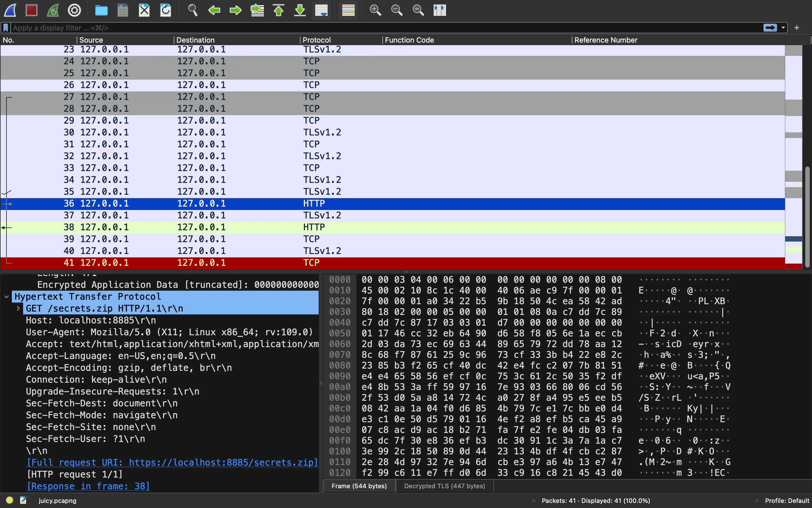Click the expert information yellow circle
The width and height of the screenshot is (812, 508).
click(x=9, y=500)
